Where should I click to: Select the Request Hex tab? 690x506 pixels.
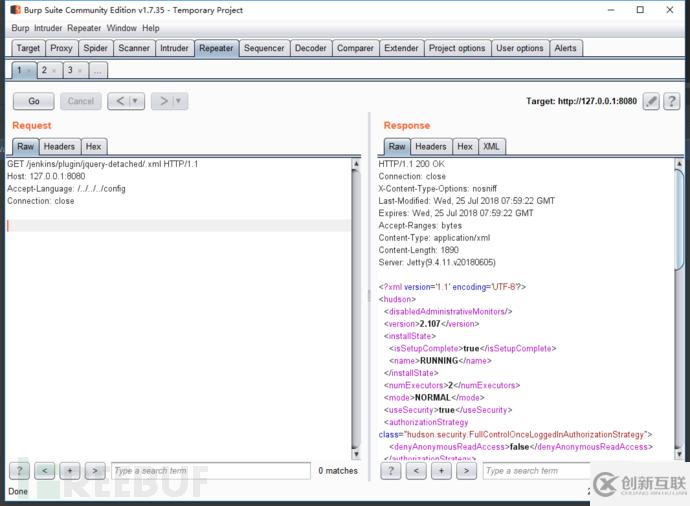click(93, 147)
